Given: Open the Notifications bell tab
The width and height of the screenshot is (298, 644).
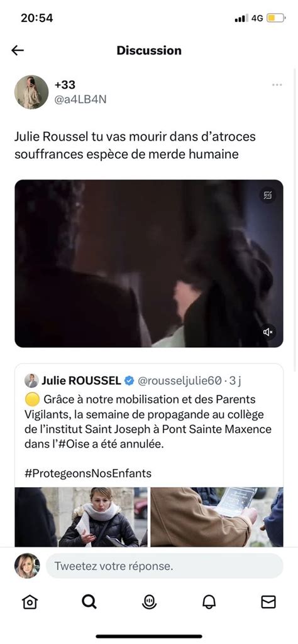Looking at the screenshot, I should coord(209,602).
